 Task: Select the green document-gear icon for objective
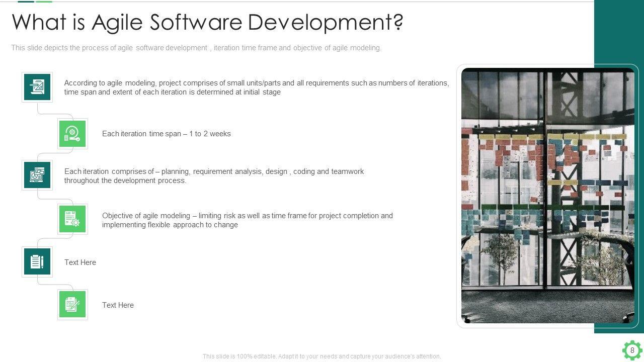[x=72, y=219]
